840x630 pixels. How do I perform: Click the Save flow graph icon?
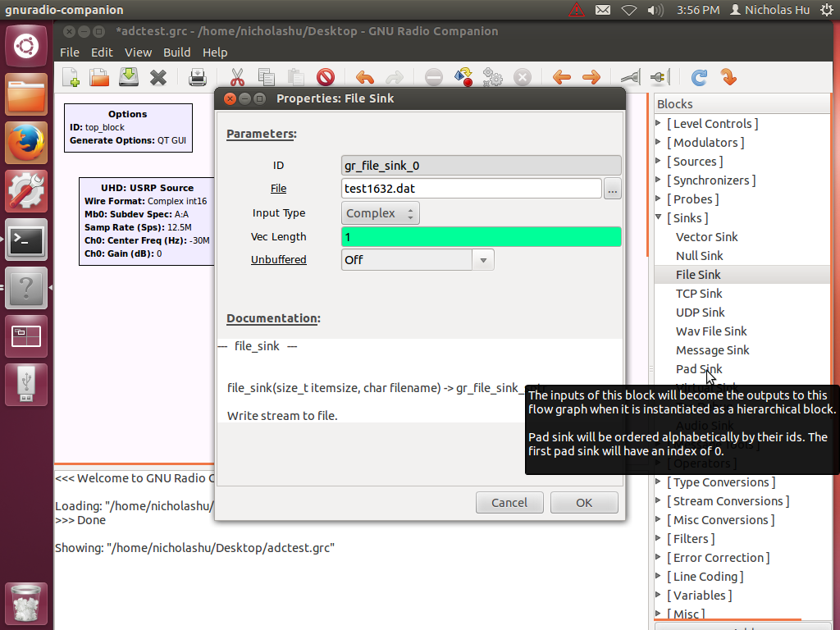click(x=129, y=78)
